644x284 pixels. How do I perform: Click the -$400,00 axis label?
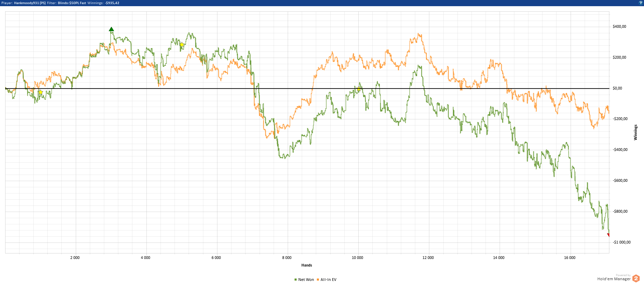tap(620, 150)
